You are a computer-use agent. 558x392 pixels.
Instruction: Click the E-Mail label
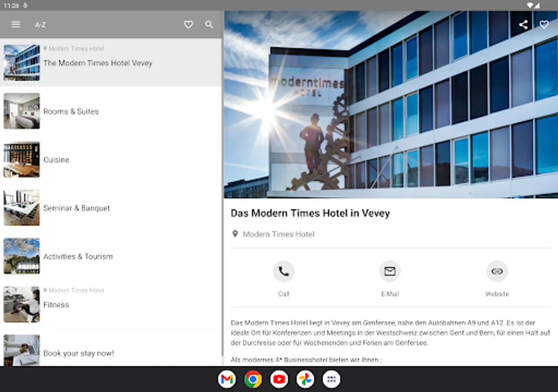pyautogui.click(x=390, y=294)
